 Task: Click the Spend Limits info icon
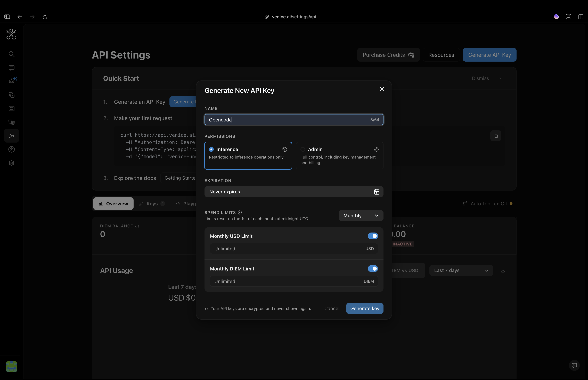[240, 212]
